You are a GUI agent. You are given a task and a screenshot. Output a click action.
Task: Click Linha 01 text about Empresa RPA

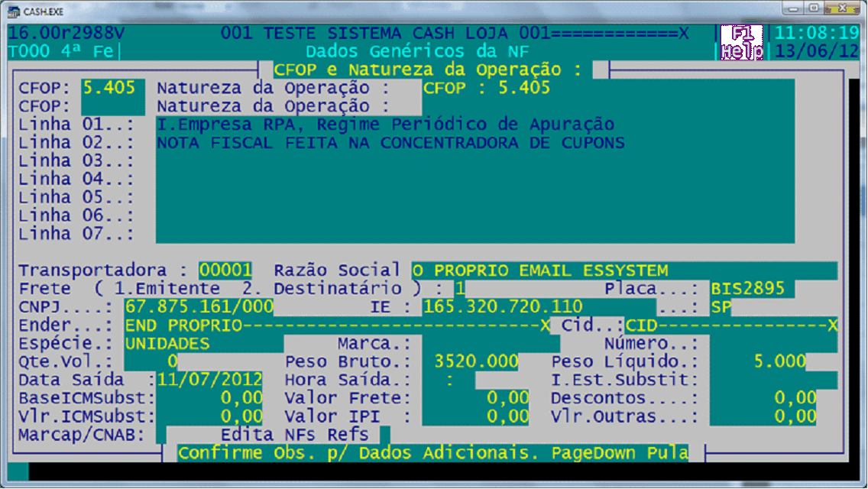(385, 125)
